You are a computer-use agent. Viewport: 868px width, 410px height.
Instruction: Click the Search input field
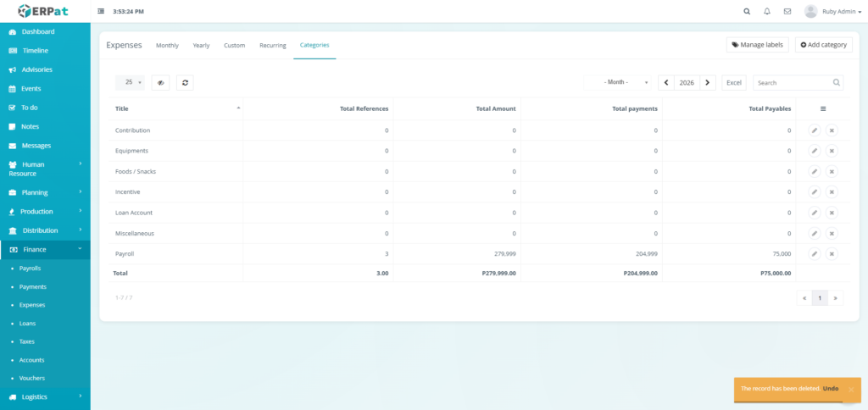point(793,82)
